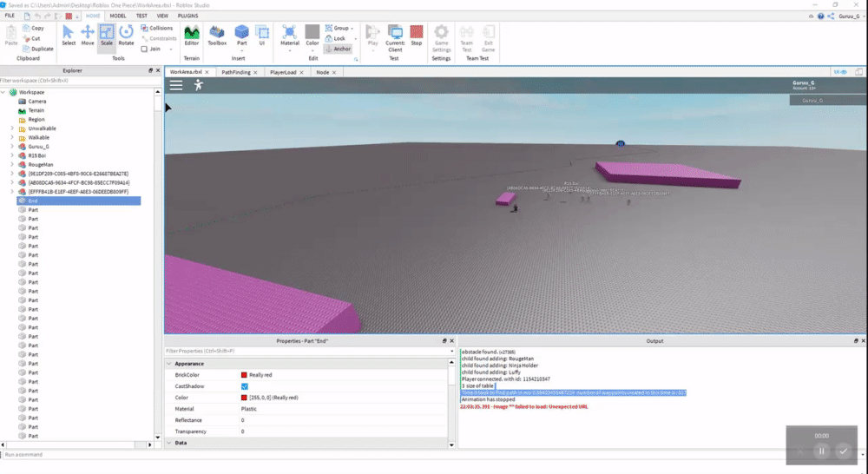The image size is (868, 474).
Task: Pause the screen recording
Action: pyautogui.click(x=821, y=451)
